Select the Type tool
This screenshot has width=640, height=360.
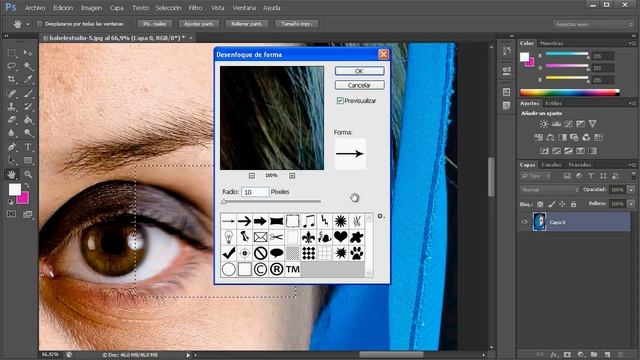(28, 147)
